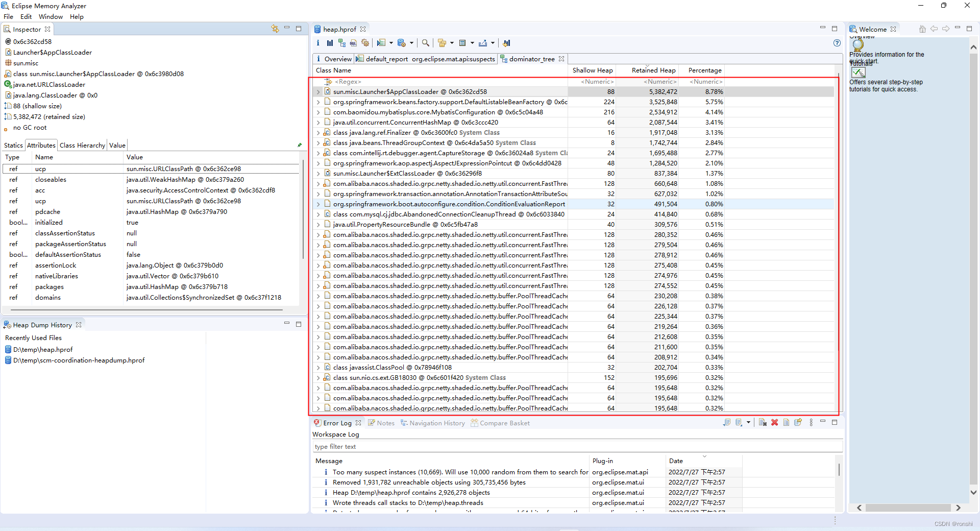The width and height of the screenshot is (980, 531).
Task: Open dropdown next to run reports icon
Action: 391,43
